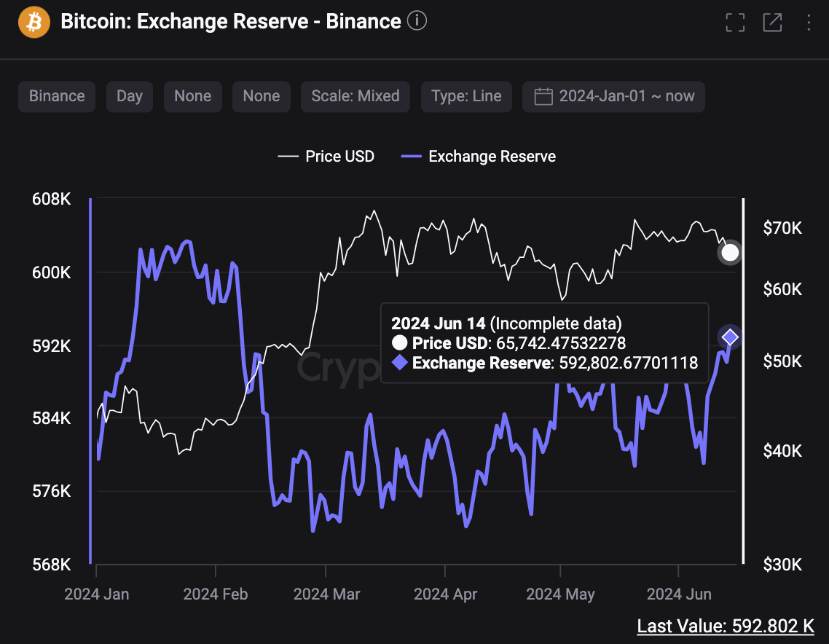829x644 pixels.
Task: Open chart in new window icon
Action: coord(772,23)
